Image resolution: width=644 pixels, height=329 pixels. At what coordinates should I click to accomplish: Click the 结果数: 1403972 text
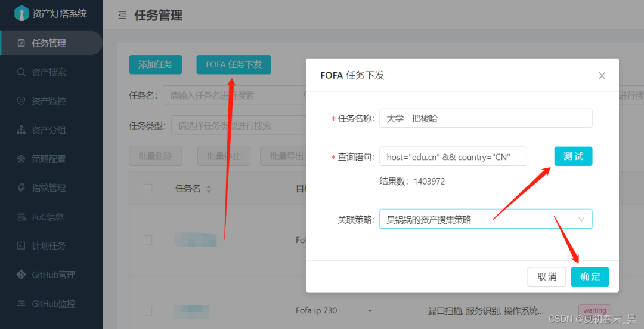412,182
